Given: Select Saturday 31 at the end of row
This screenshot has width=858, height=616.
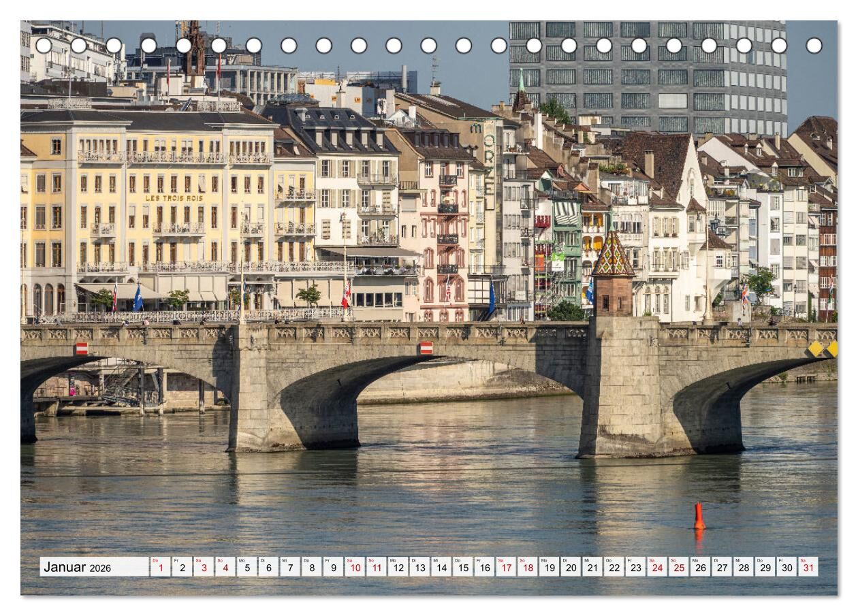Looking at the screenshot, I should tap(808, 567).
